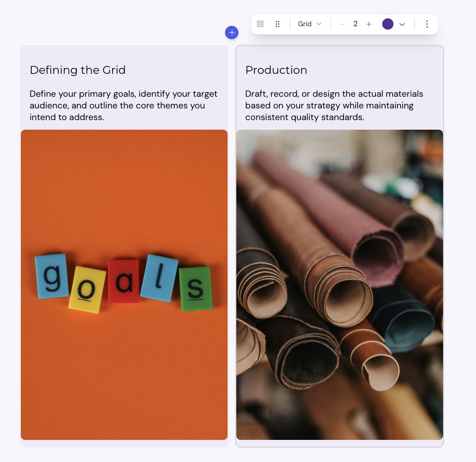The width and height of the screenshot is (476, 462).
Task: Decrease column count with the minus icon
Action: click(342, 24)
